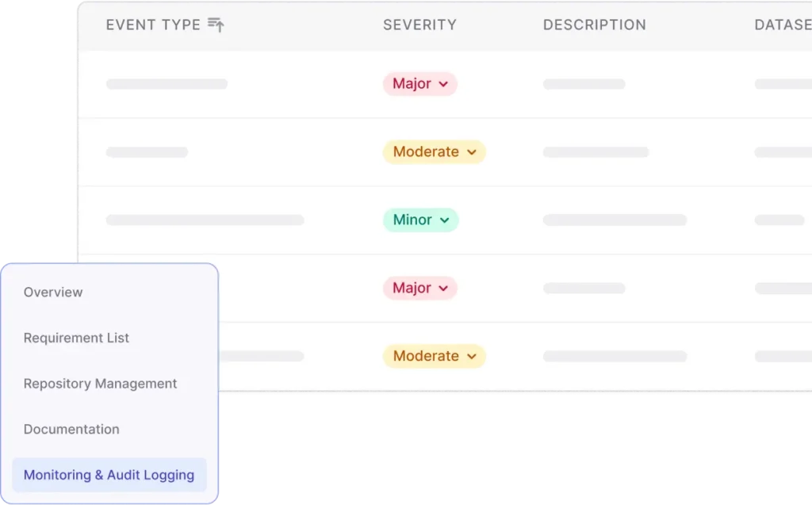Open the first row's Major severity dropdown
812x505 pixels.
419,84
